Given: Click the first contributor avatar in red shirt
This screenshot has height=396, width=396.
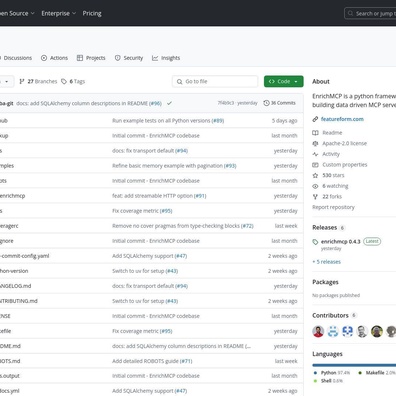Looking at the screenshot, I should (x=318, y=331).
